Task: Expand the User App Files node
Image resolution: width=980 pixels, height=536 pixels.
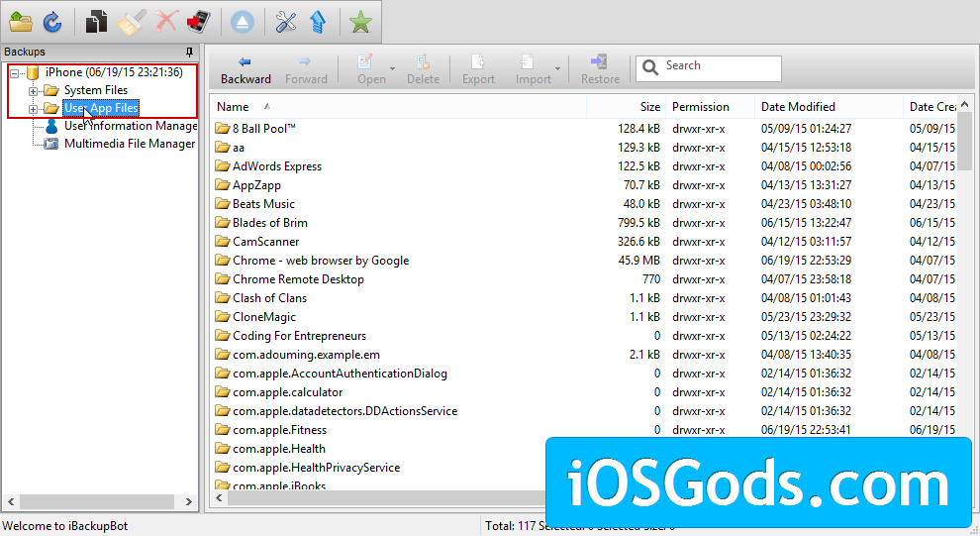Action: (33, 108)
